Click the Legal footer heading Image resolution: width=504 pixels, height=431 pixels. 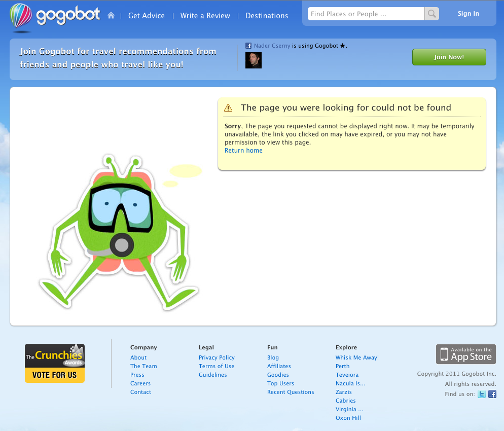206,347
